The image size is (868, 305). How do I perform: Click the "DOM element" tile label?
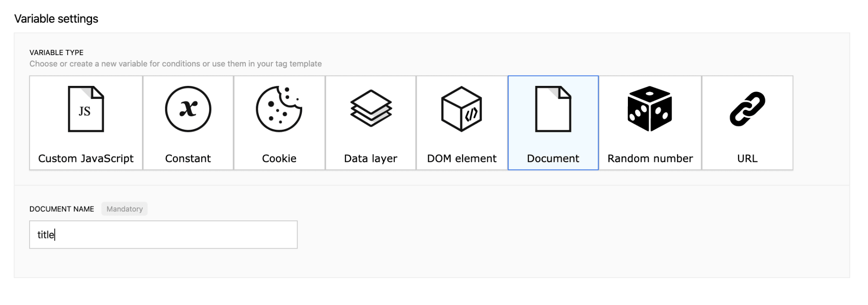click(x=462, y=158)
